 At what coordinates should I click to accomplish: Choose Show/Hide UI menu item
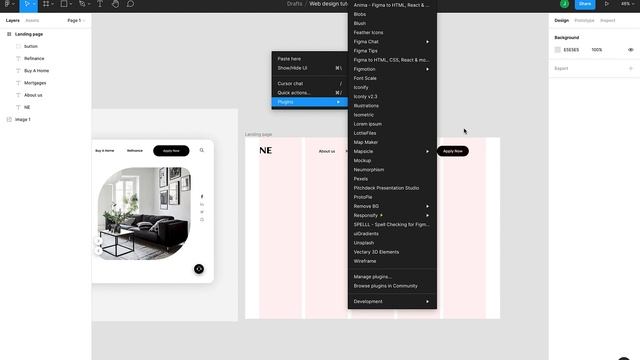point(310,68)
